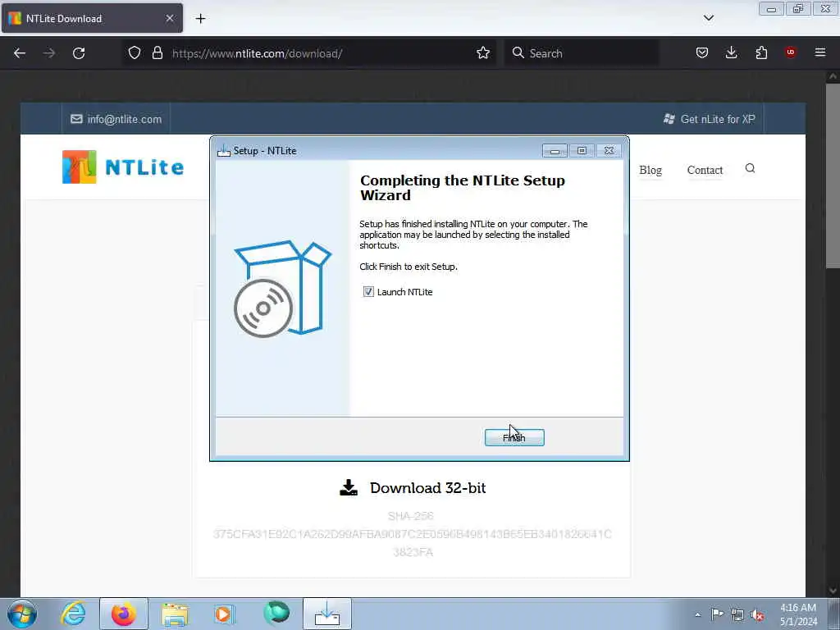Open the Get nLite for XP link

710,119
